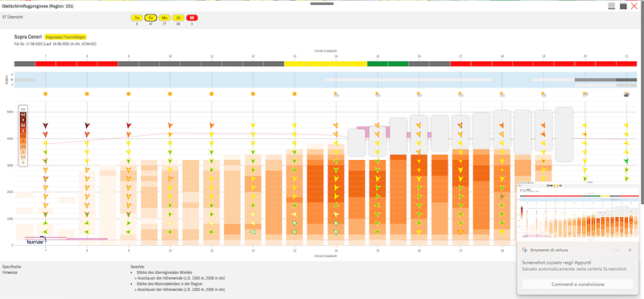The width and height of the screenshot is (644, 299).
Task: Click the sun icon at hour 11
Action: point(212,94)
